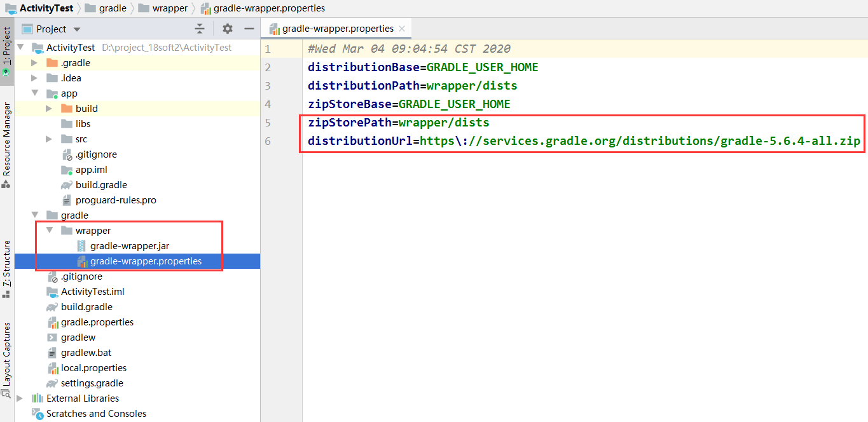Screen dimensions: 868x422
Task: Select root build.gradle below ActivityTest.iml
Action: click(x=137, y=307)
